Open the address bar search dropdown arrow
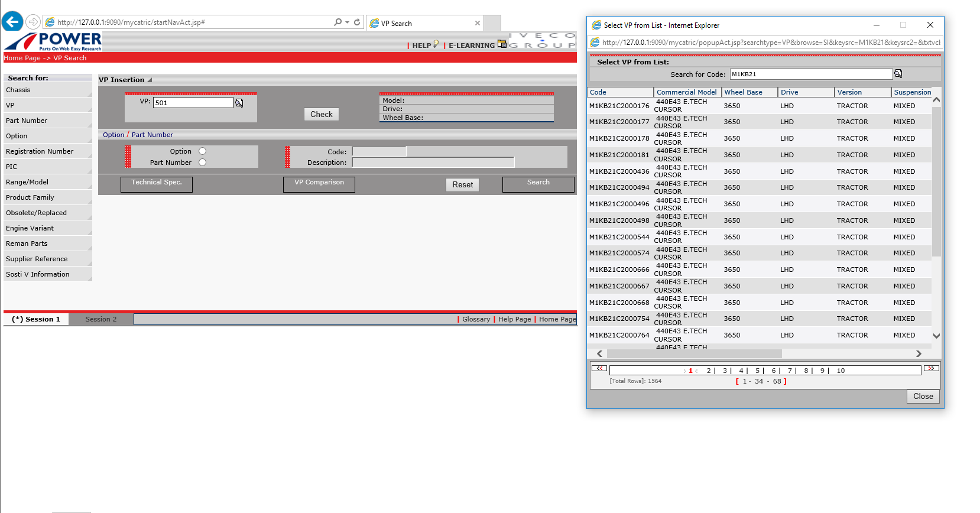The width and height of the screenshot is (980, 513). coord(347,22)
